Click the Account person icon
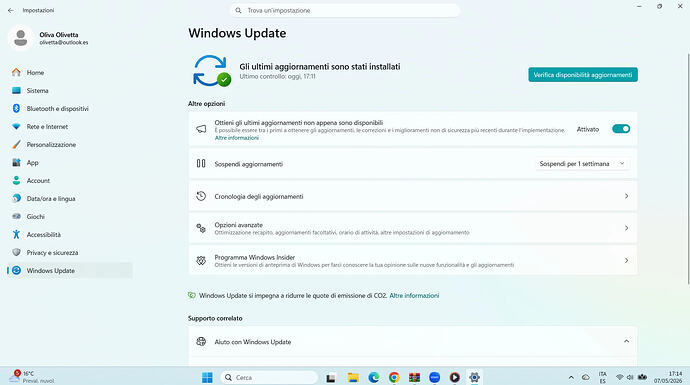Screen dimensions: 690x385 pyautogui.click(x=16, y=180)
